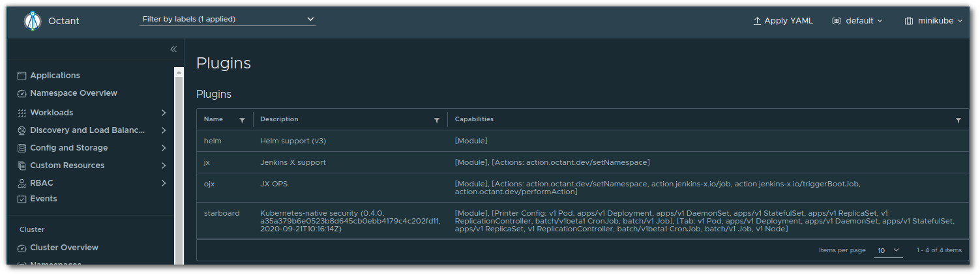The image size is (980, 275).
Task: Click the namespace icon beside default
Action: tap(837, 21)
